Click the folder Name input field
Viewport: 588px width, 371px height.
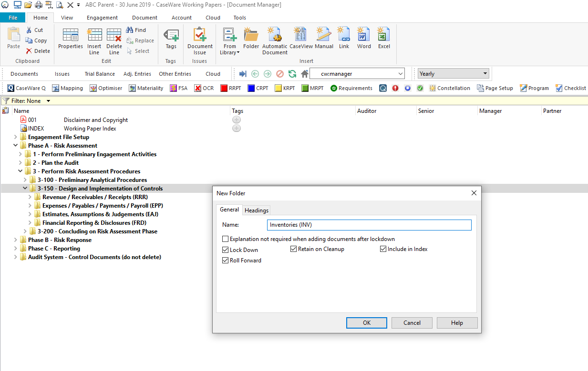pyautogui.click(x=369, y=225)
